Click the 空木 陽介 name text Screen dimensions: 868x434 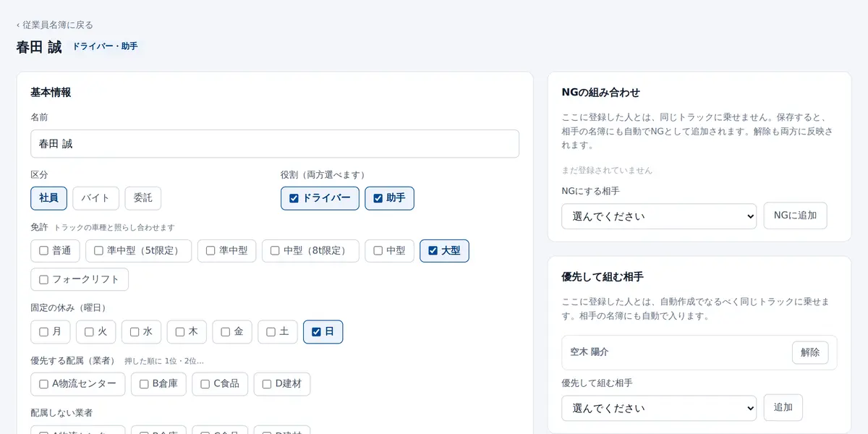coord(590,352)
